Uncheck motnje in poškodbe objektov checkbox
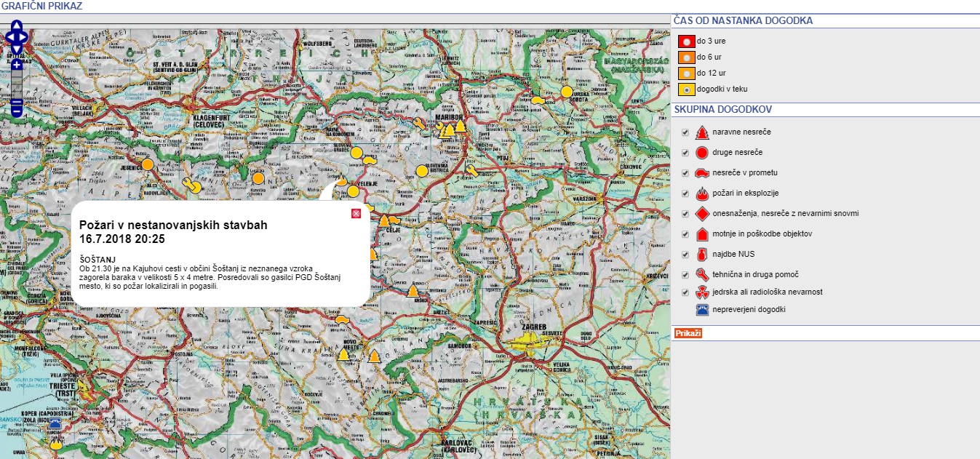 (x=685, y=234)
